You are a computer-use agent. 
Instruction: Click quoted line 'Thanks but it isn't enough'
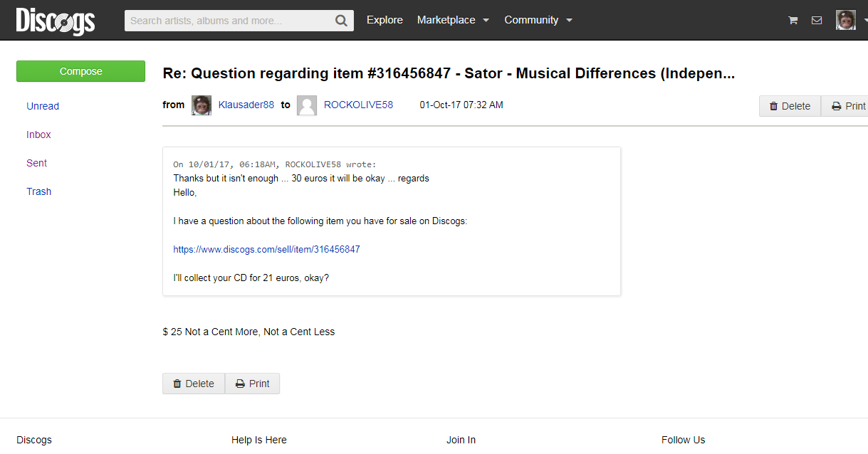tap(226, 179)
